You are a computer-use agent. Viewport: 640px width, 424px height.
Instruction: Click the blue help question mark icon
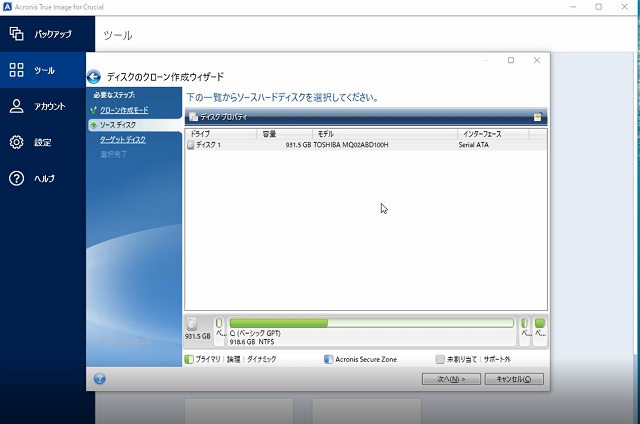pyautogui.click(x=100, y=379)
